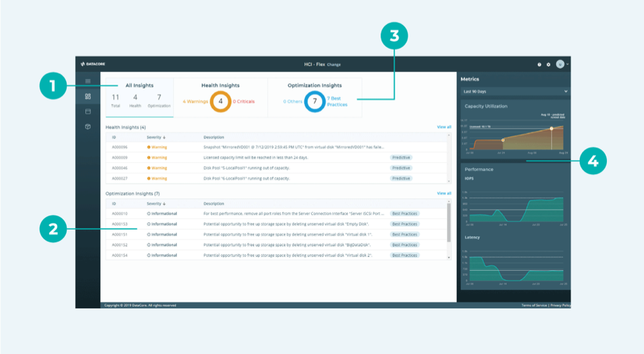Click the Change link beside HCI - Flex
Viewport: 644px width, 354px height.
pyautogui.click(x=334, y=65)
